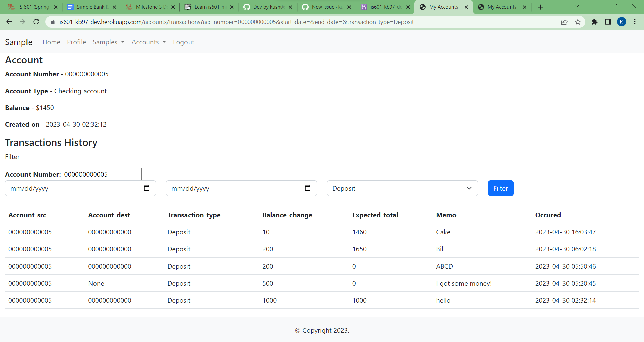Open the calendar picker on start date field

coord(147,188)
